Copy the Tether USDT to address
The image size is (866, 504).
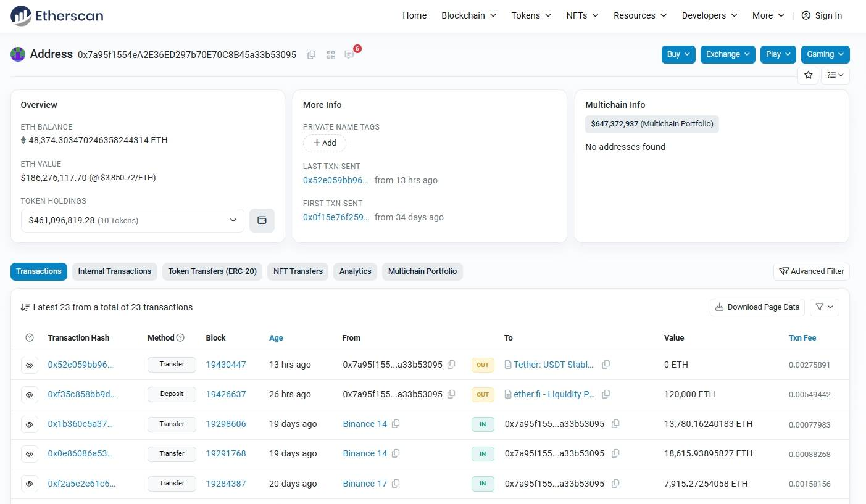[x=606, y=365]
